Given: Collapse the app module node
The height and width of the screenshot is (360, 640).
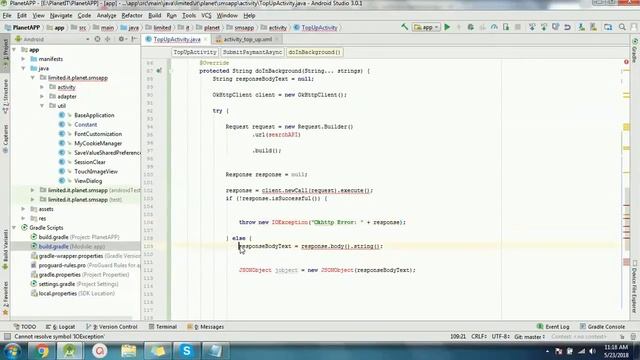Looking at the screenshot, I should click(15, 50).
